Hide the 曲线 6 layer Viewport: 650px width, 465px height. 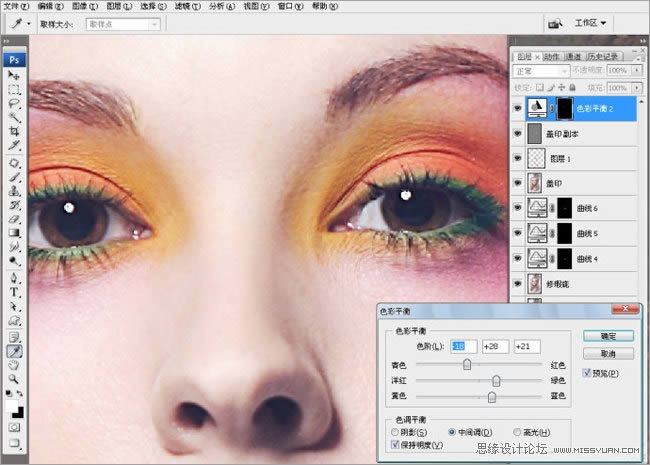click(x=518, y=208)
